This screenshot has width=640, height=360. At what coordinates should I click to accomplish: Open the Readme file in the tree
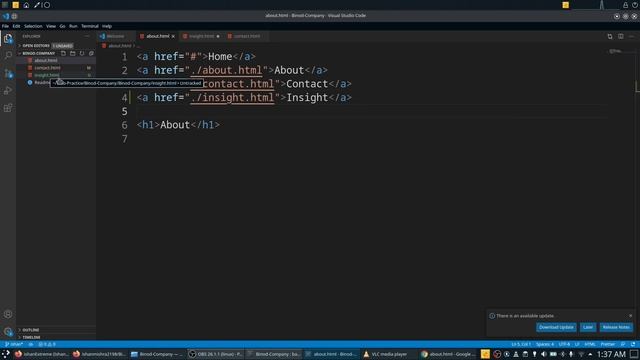click(x=41, y=82)
